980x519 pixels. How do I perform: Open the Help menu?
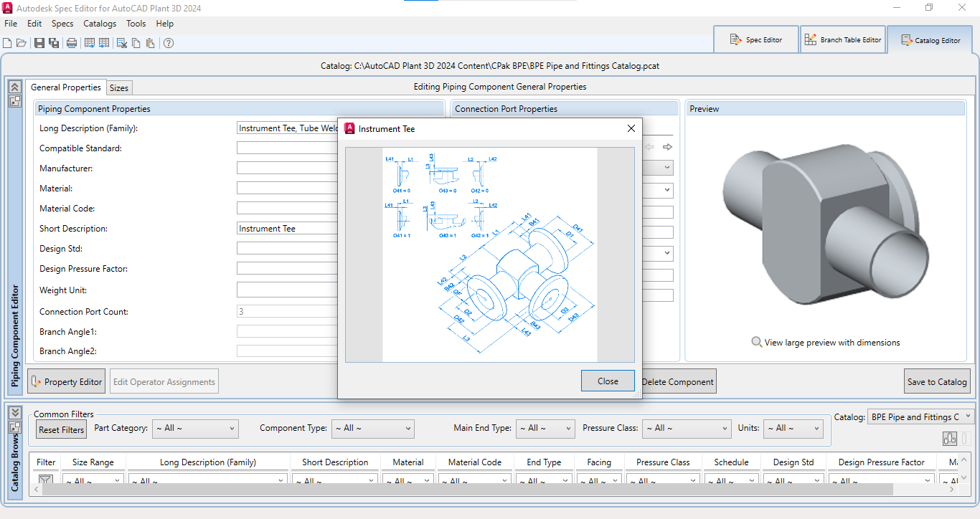(165, 24)
